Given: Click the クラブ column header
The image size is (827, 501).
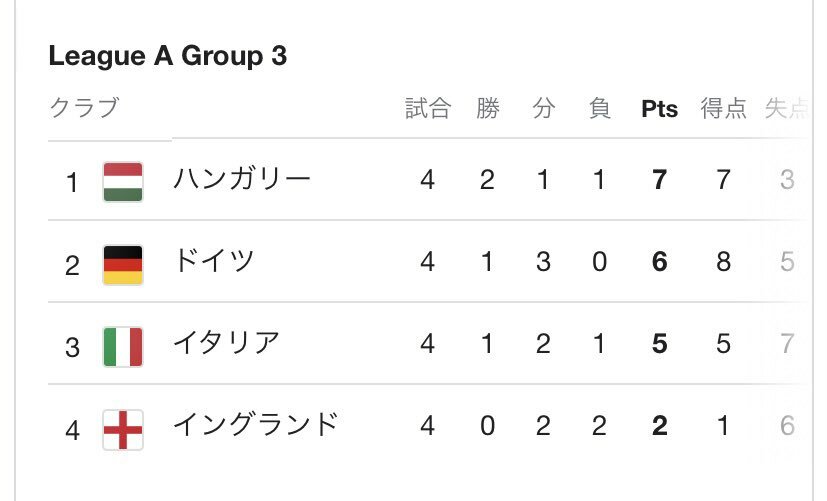Looking at the screenshot, I should point(84,108).
